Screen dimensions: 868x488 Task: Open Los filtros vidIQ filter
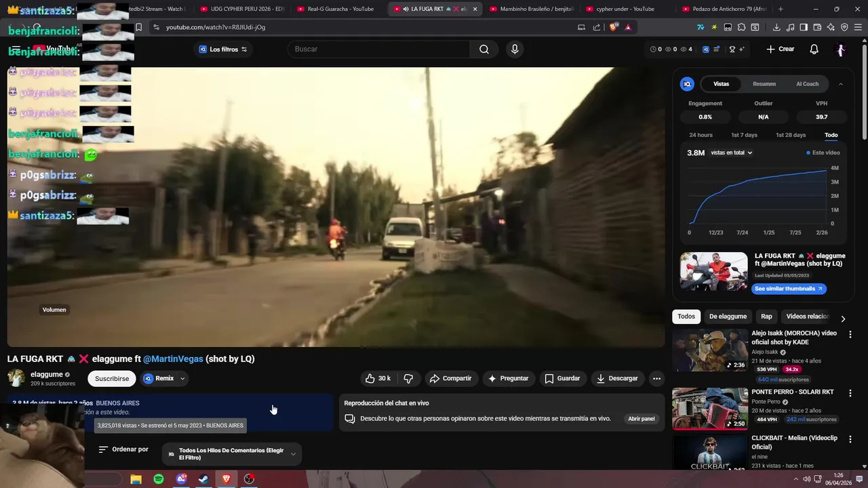pyautogui.click(x=223, y=49)
